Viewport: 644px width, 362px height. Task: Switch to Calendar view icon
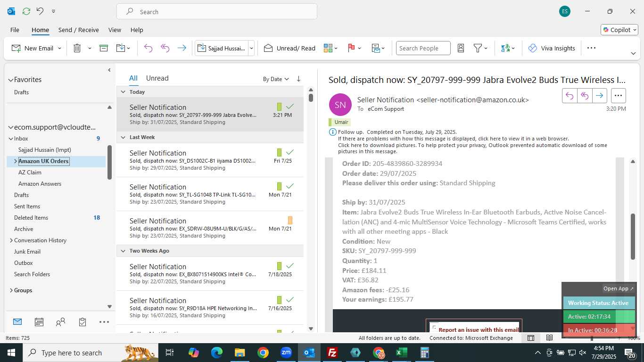[39, 322]
